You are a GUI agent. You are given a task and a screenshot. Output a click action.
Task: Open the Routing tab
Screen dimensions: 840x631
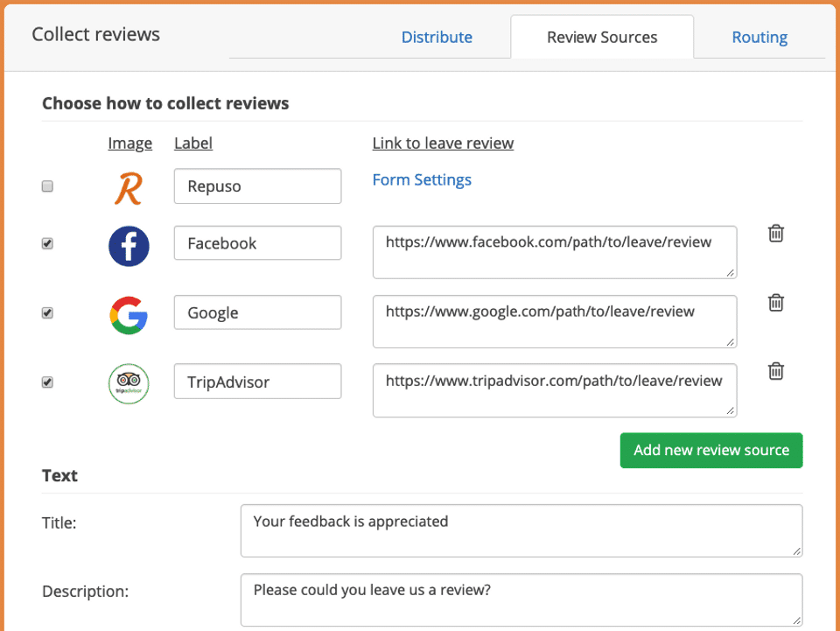coord(759,38)
